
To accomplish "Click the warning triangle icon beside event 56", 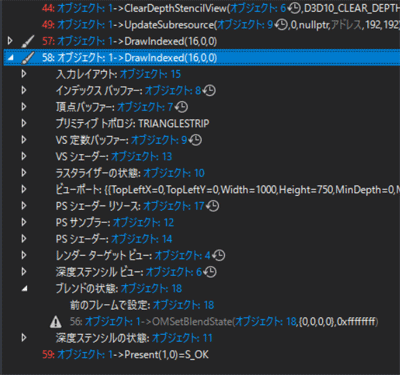I will point(56,322).
